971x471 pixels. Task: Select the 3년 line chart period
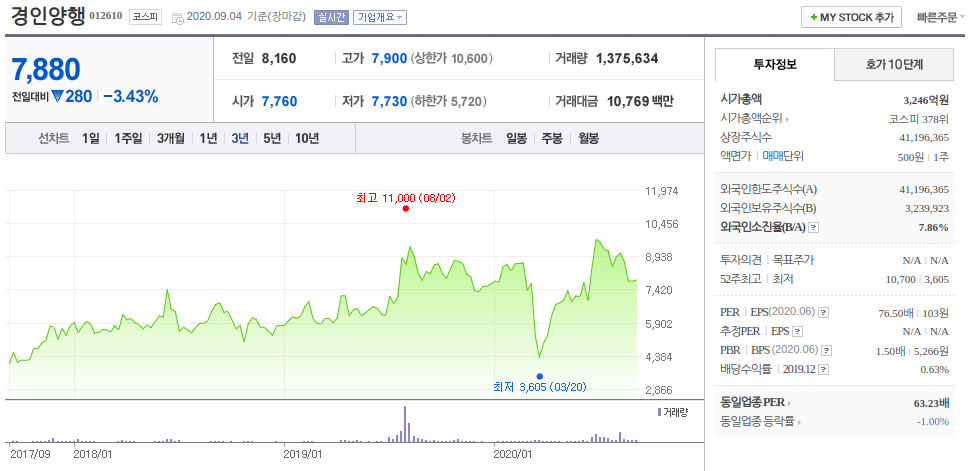pos(240,138)
